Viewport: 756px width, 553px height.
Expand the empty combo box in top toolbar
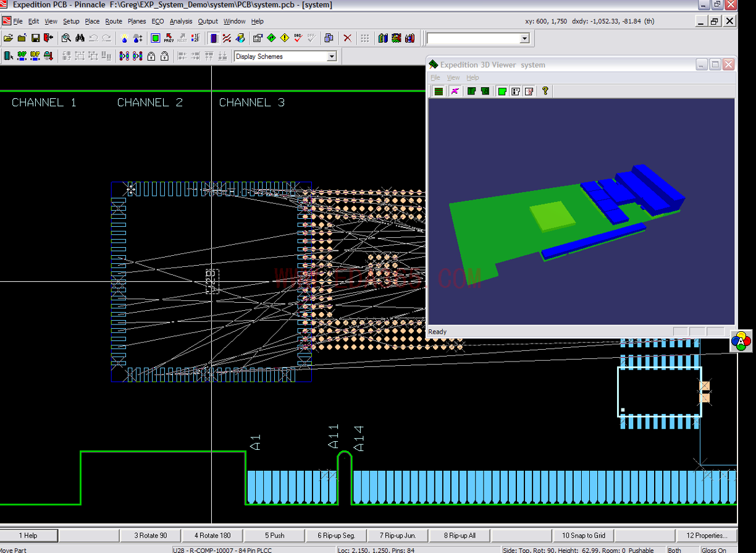click(524, 38)
